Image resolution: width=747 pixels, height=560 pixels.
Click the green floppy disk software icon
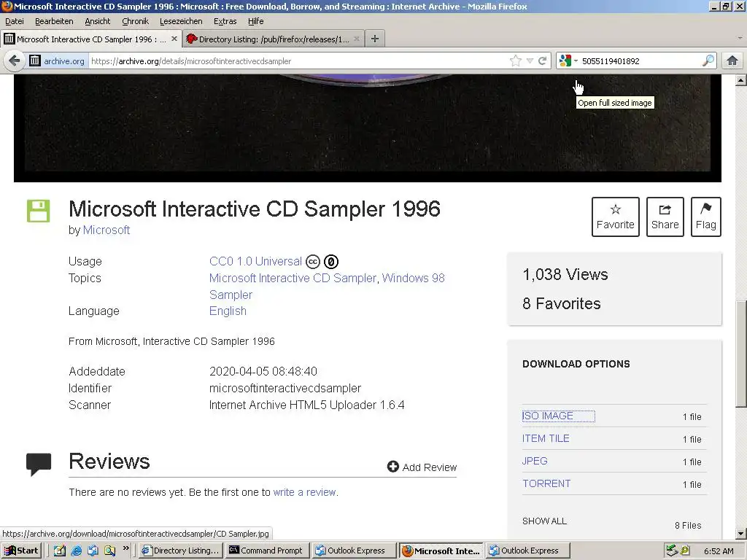[x=38, y=211]
